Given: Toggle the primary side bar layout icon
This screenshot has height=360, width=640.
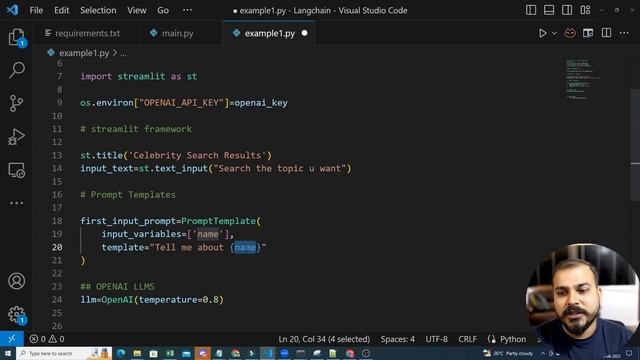Looking at the screenshot, I should [531, 10].
